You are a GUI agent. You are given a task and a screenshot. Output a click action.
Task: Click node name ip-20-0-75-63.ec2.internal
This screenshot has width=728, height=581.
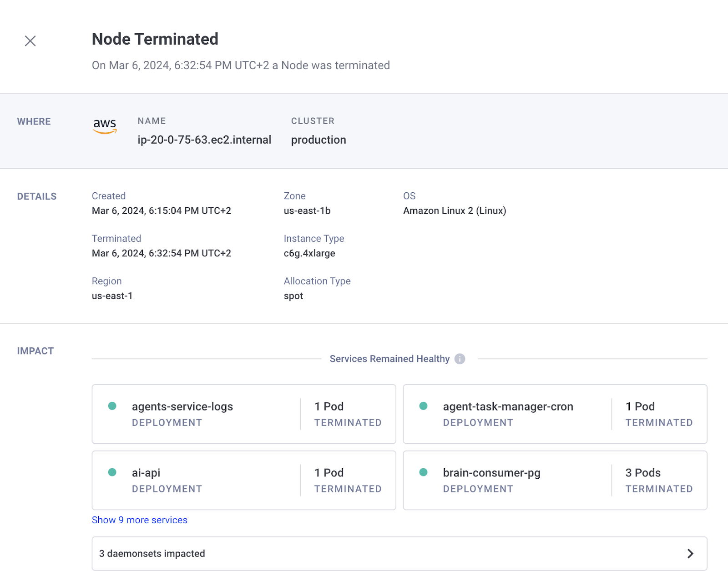pyautogui.click(x=204, y=140)
